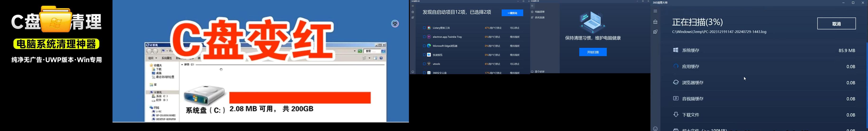Image resolution: width=868 pixels, height=131 pixels.
Task: Click 下载文件 download arrow icon
Action: [676, 114]
